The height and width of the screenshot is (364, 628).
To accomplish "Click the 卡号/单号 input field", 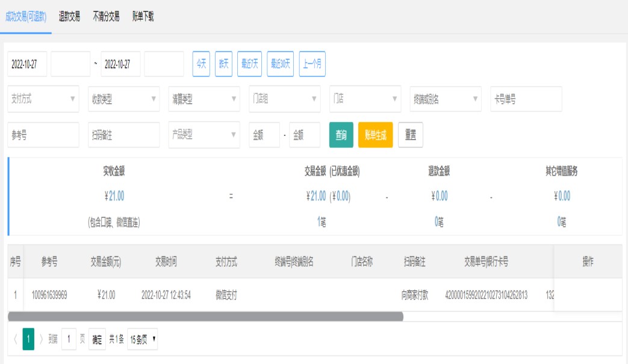I will coord(526,99).
